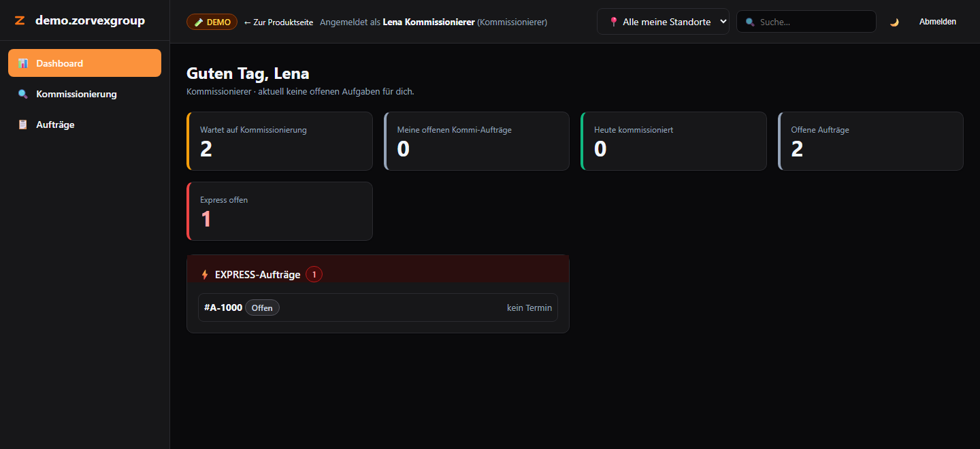
Task: Click the lightning bolt icon beside EXPRESS-Aufträge
Action: pos(205,275)
